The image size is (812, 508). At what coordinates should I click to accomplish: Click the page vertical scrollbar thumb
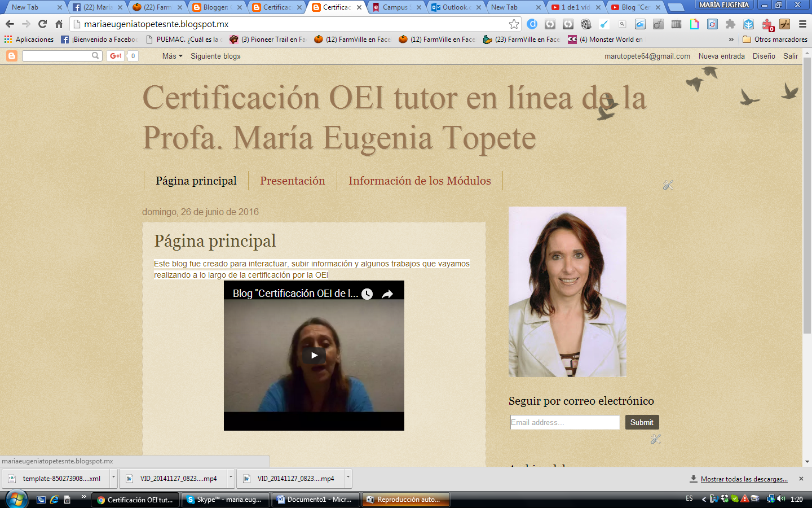[x=807, y=195]
